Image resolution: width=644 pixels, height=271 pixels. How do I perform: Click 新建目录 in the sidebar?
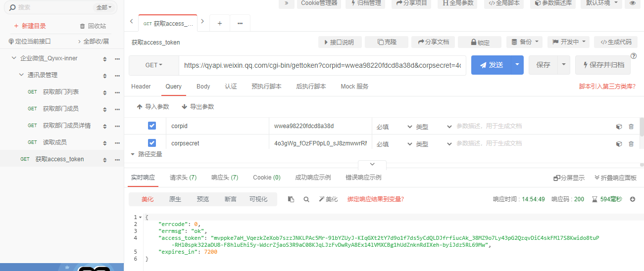(30, 26)
